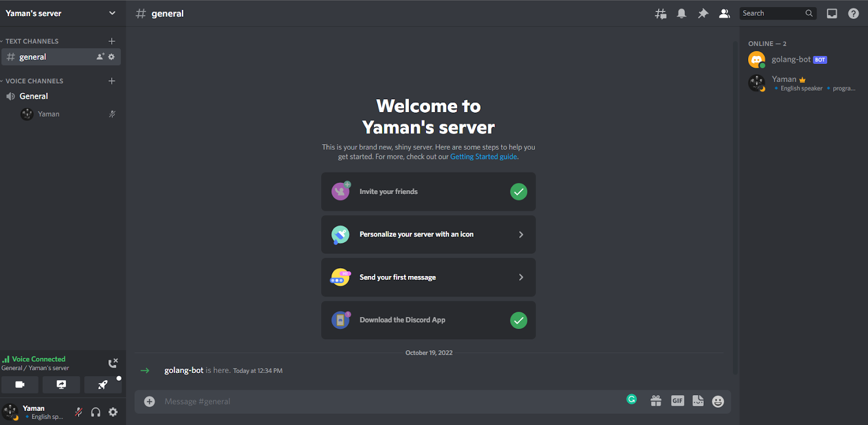Start an activity rocket button
Image resolution: width=868 pixels, height=425 pixels.
coord(103,385)
